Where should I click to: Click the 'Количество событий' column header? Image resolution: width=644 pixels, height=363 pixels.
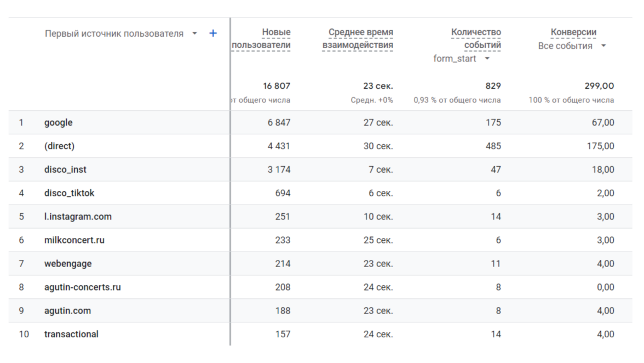pos(475,39)
